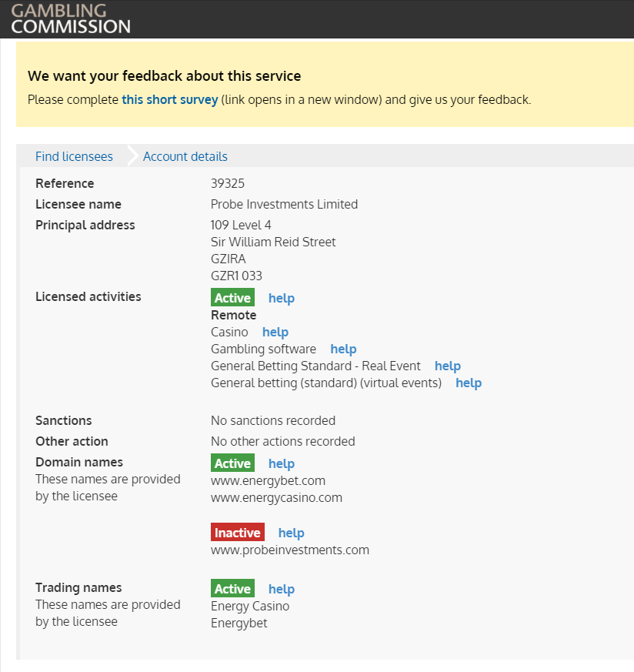
Task: Open the short survey link
Action: 170,99
